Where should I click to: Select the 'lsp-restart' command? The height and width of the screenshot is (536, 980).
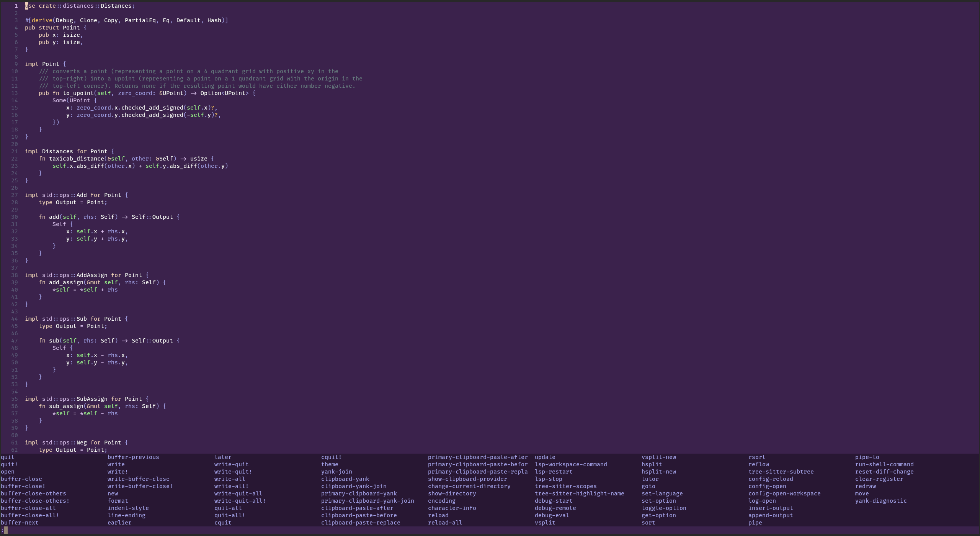pyautogui.click(x=554, y=472)
